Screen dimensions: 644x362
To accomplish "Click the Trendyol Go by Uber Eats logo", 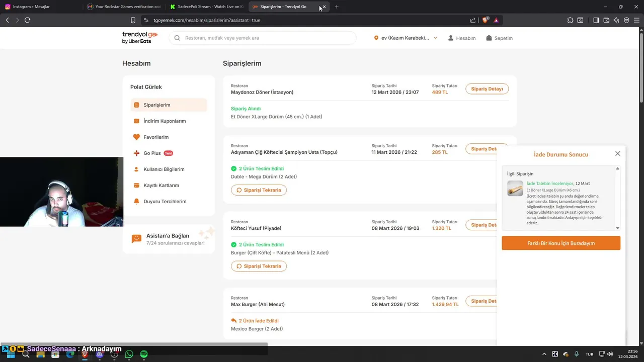I will pos(140,38).
